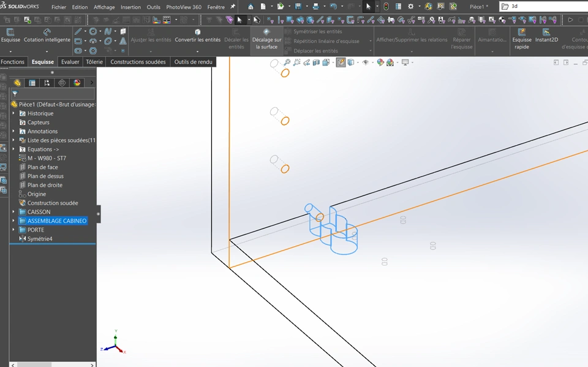588x367 pixels.
Task: Click the Print icon
Action: [x=316, y=7]
